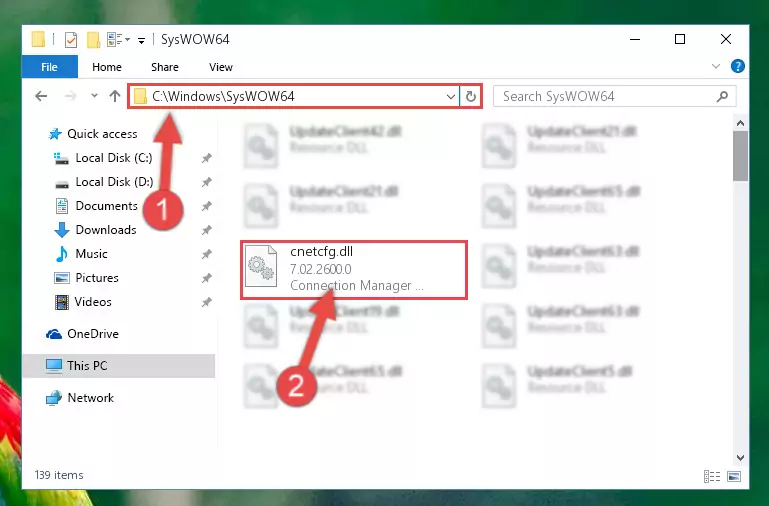Open Documents in the navigation pane
This screenshot has width=769, height=506.
(106, 206)
